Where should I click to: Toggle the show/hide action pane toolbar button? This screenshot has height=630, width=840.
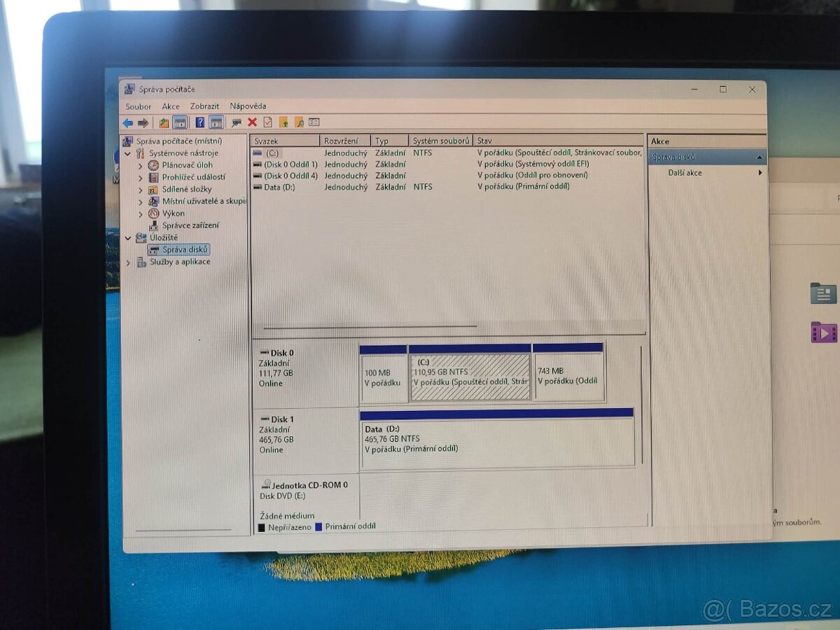click(216, 122)
